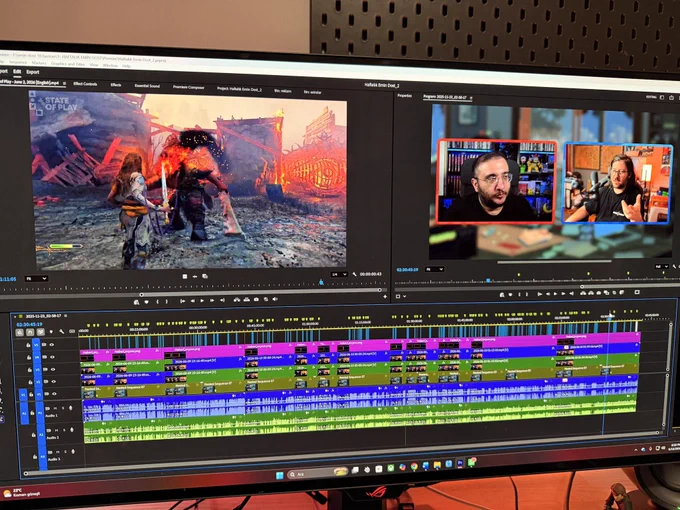Screen dimensions: 680x510
Task: Add marker in Source monitor
Action: coord(146,301)
